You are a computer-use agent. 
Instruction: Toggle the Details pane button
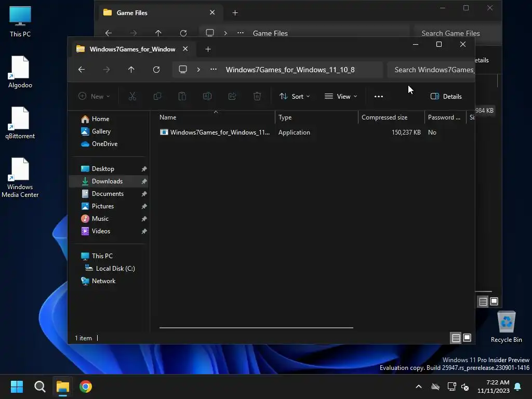[x=446, y=96]
